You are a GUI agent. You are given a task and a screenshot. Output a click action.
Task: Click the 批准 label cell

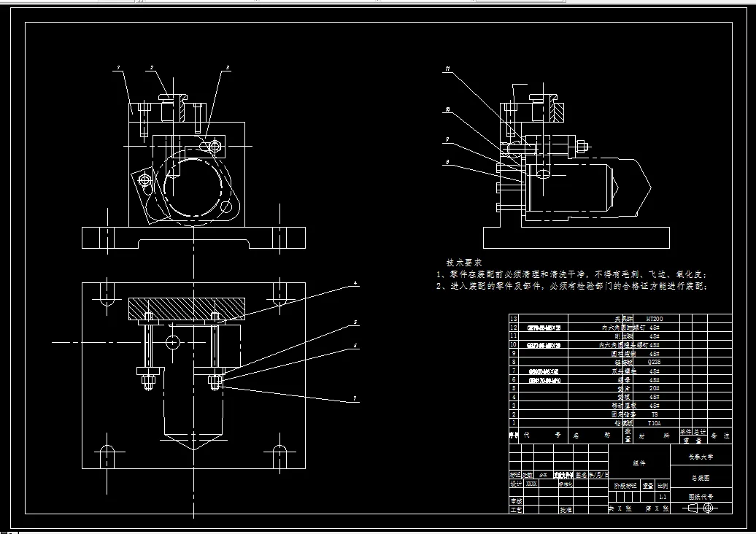pos(566,510)
